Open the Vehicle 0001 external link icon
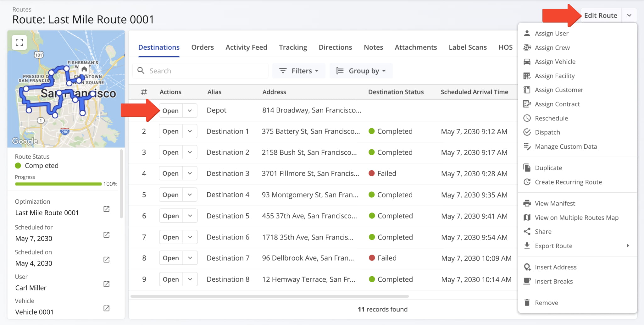 pos(107,308)
